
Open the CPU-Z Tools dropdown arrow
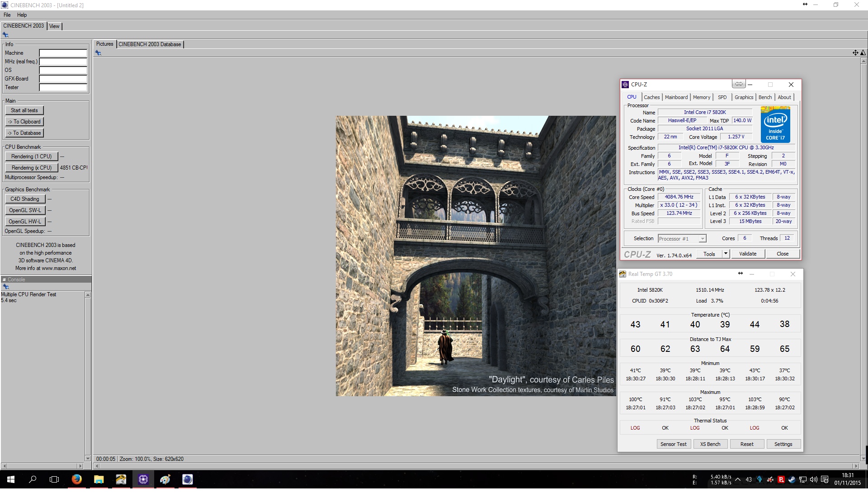726,254
